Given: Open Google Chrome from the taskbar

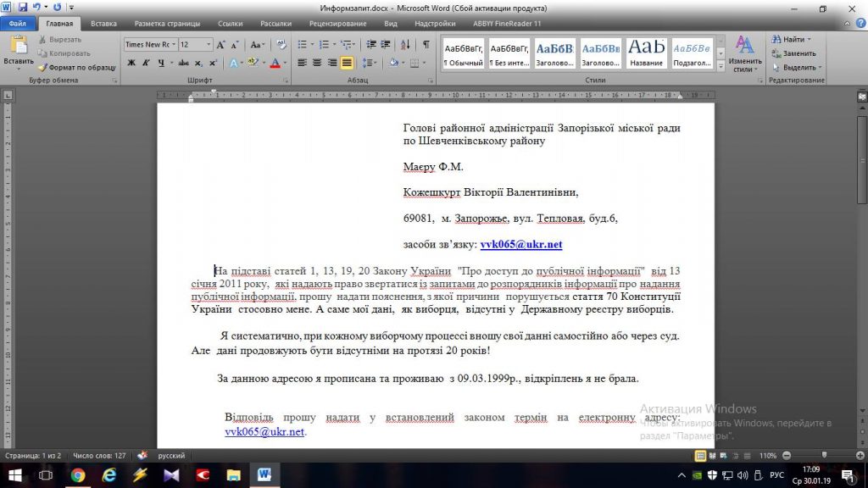Looking at the screenshot, I should point(78,475).
